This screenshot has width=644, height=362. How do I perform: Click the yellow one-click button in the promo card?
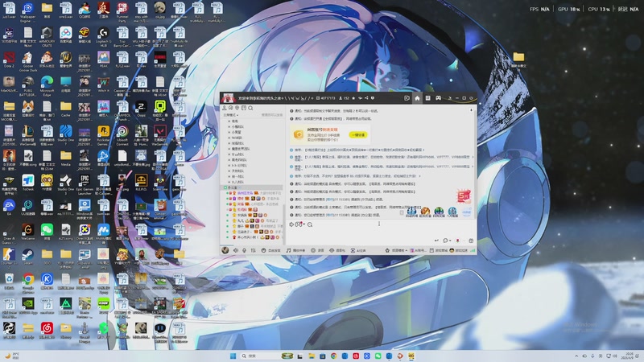coord(357,134)
